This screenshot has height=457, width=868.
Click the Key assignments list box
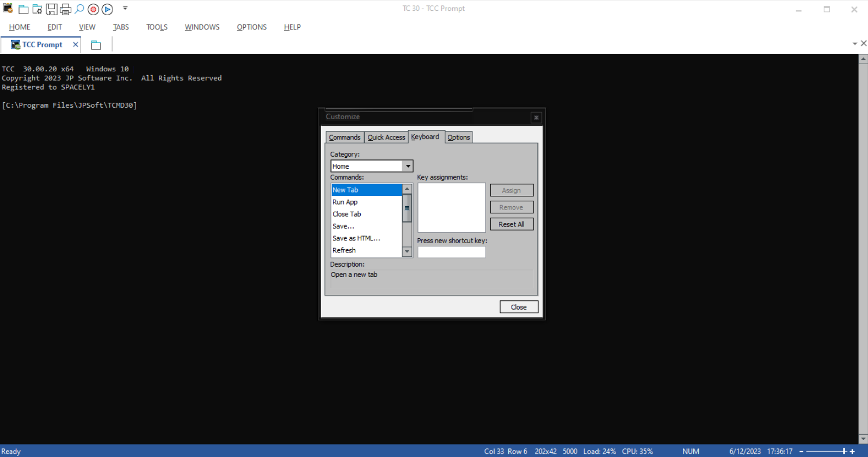tap(452, 207)
